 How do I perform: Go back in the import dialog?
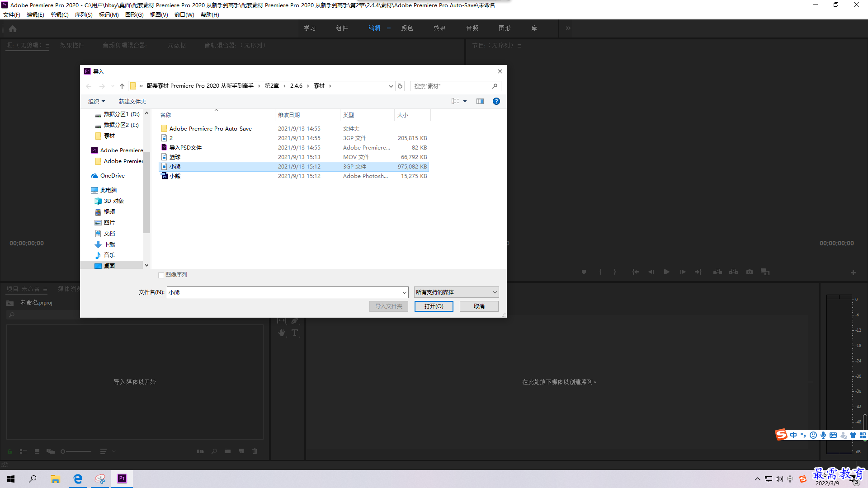pos(89,86)
